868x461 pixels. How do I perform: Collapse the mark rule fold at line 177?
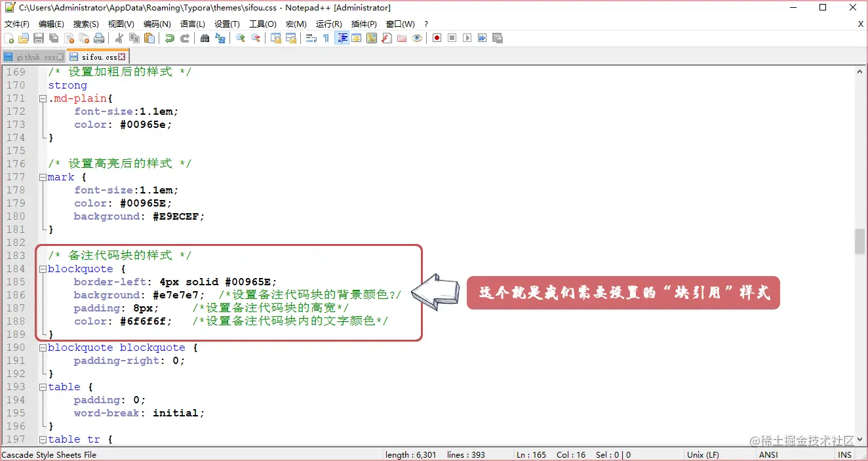42,177
